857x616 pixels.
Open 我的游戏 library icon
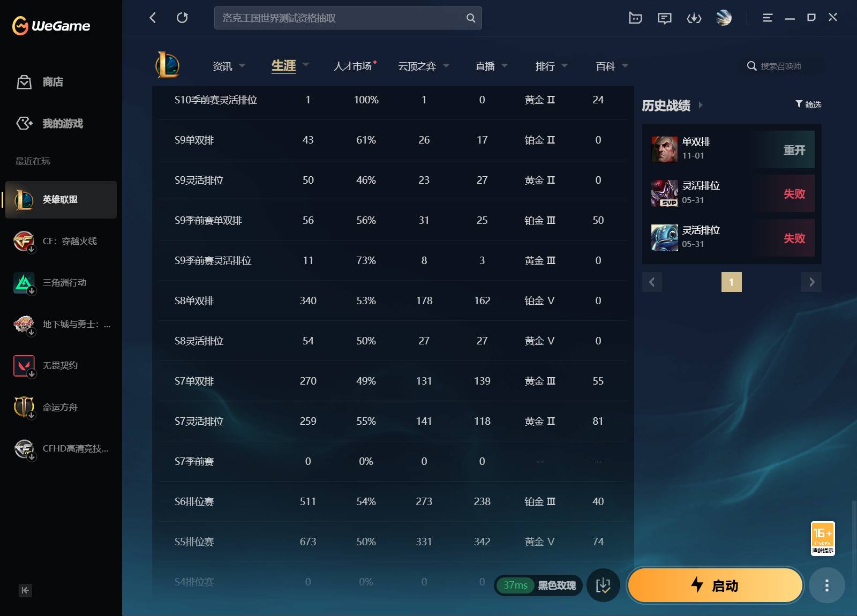(x=24, y=124)
